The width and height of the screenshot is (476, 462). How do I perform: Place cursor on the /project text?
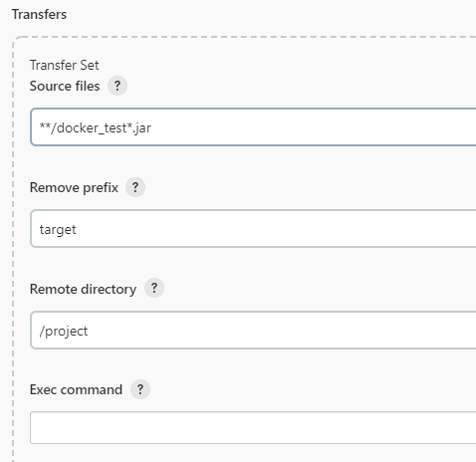pos(64,332)
